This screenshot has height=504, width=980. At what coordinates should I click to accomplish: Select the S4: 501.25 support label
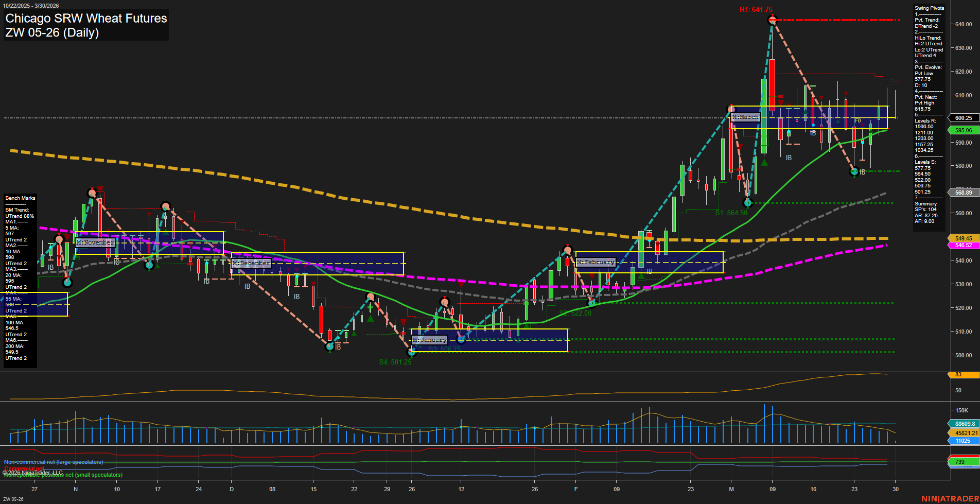coord(395,362)
